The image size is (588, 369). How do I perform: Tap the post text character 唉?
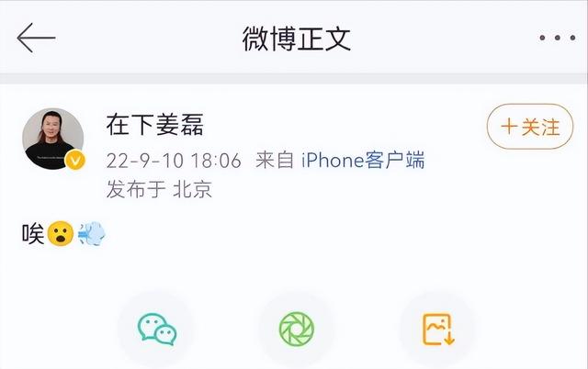pyautogui.click(x=33, y=234)
